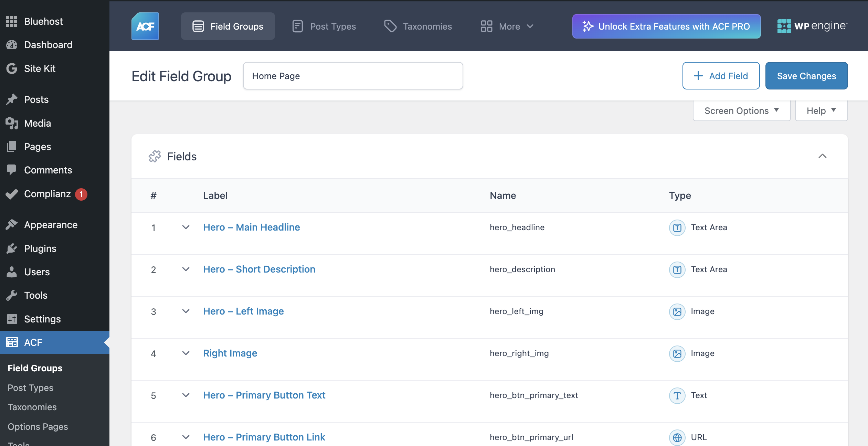
Task: Switch to the Taxonomies tab in the navbar
Action: click(418, 26)
